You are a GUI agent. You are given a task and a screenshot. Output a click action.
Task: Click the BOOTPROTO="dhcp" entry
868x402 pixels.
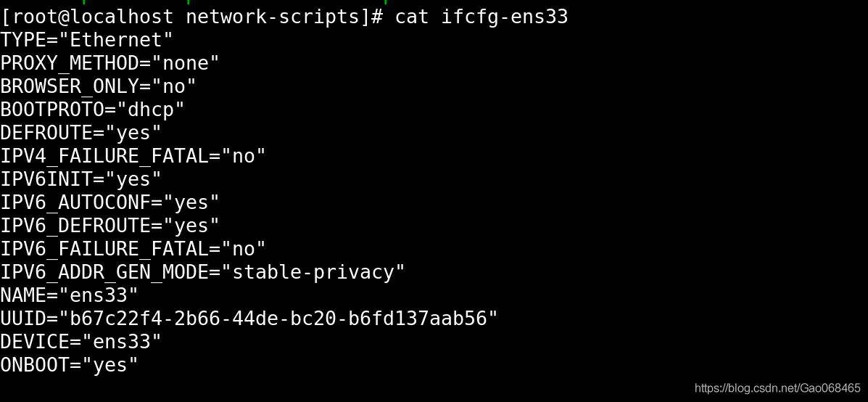tap(92, 110)
